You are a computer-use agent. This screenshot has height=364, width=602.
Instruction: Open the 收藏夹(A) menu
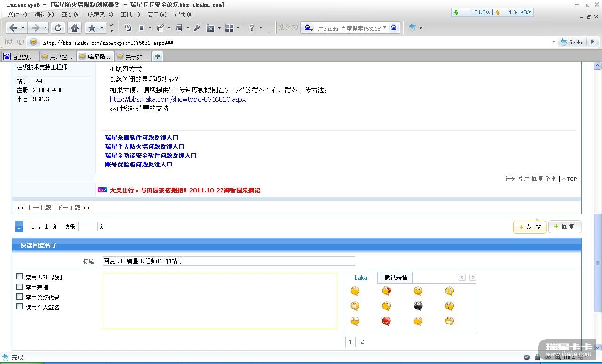100,15
